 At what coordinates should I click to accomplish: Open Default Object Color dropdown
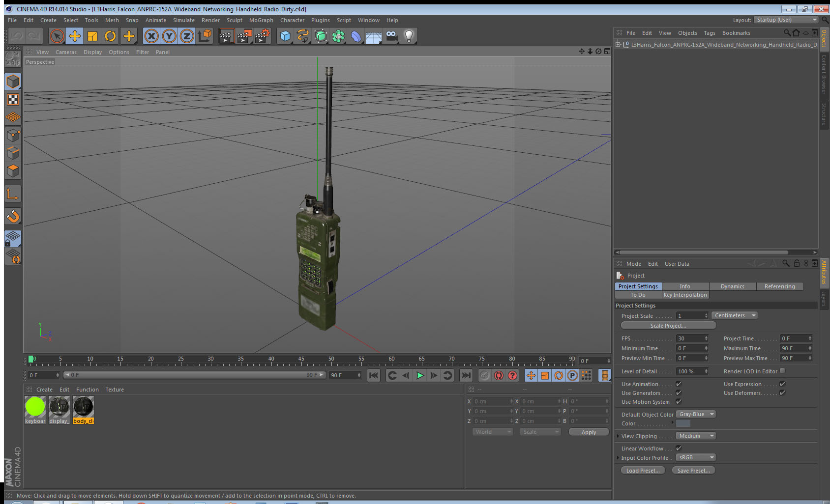(696, 414)
